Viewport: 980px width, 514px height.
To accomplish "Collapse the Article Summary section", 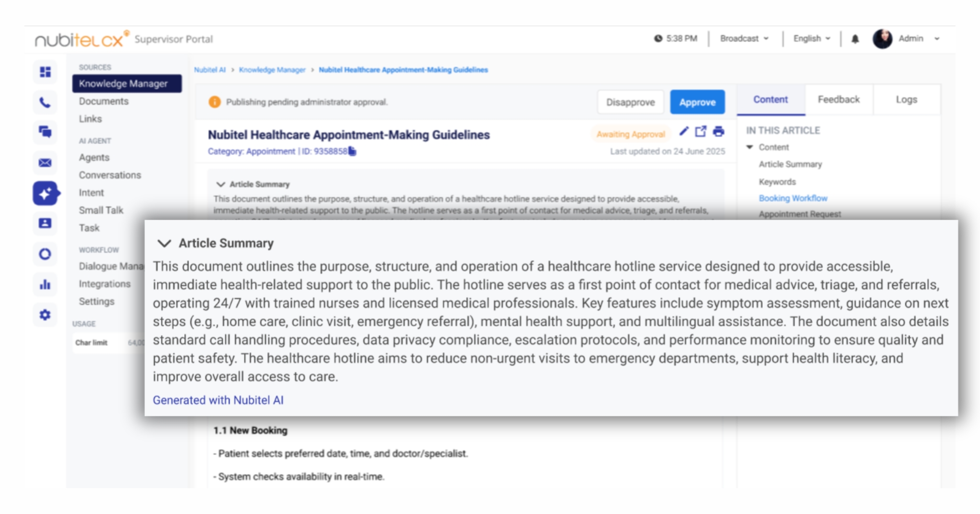I will pyautogui.click(x=165, y=244).
